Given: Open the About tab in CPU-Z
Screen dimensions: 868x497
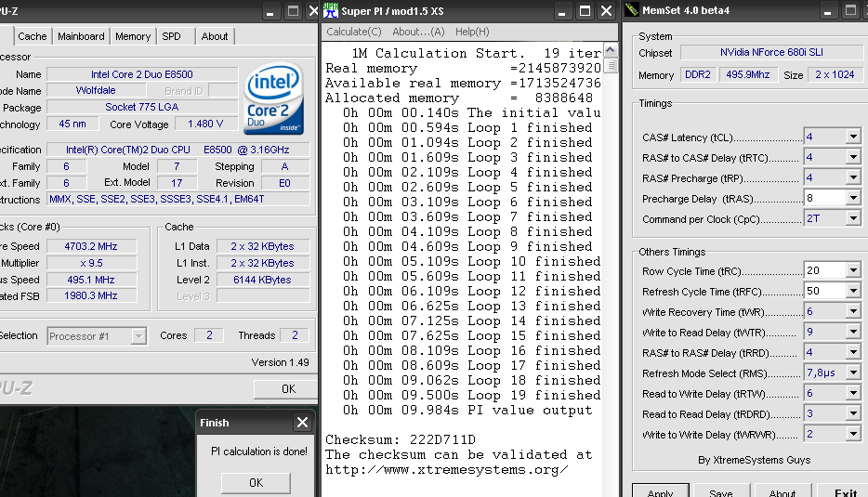Looking at the screenshot, I should point(215,36).
